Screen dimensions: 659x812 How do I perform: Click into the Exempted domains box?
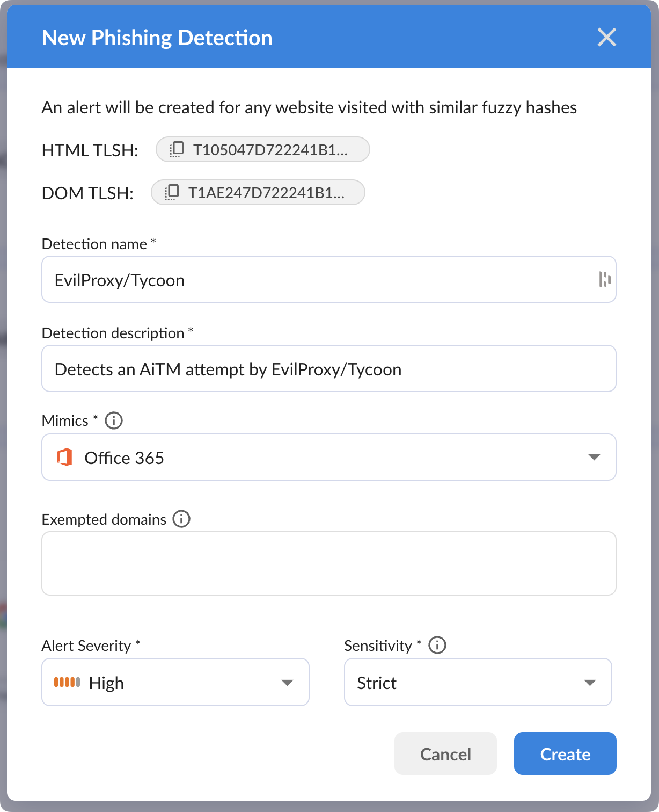329,563
